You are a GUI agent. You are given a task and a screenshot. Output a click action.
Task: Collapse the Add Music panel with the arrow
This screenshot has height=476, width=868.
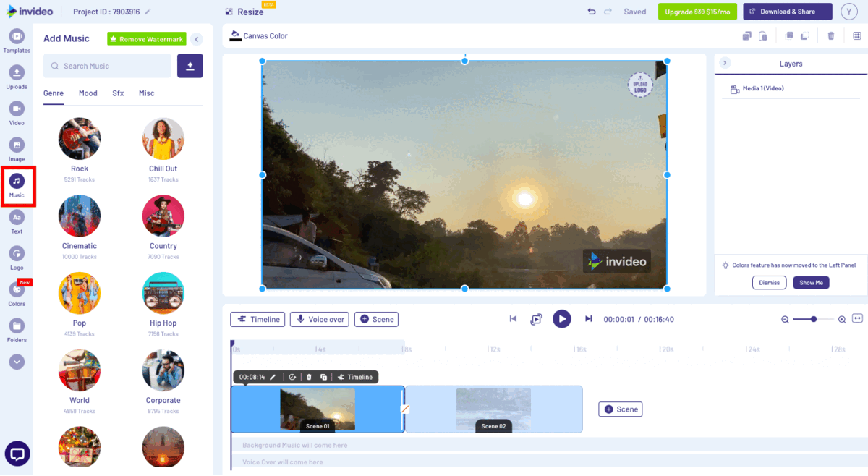196,39
